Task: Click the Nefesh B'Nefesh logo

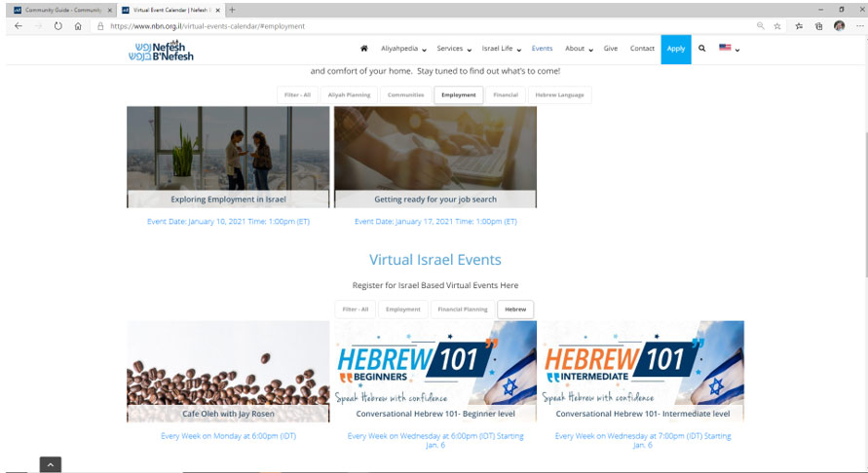Action: (x=156, y=50)
